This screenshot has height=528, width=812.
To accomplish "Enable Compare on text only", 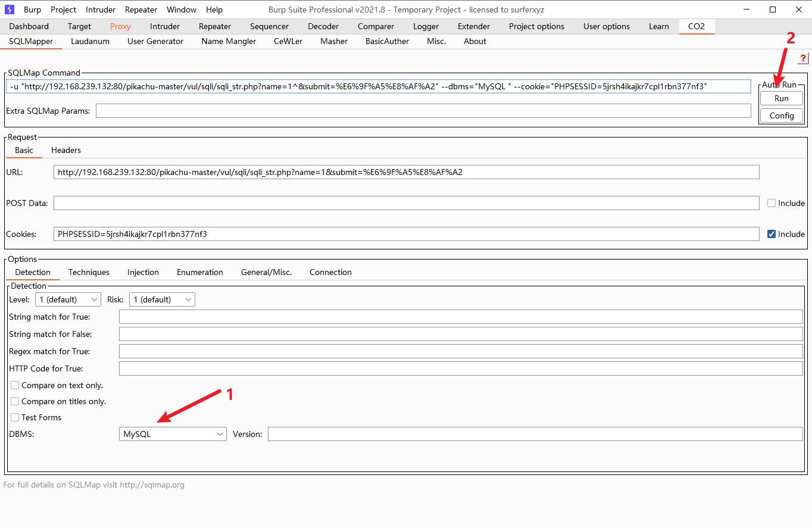I will click(x=15, y=385).
